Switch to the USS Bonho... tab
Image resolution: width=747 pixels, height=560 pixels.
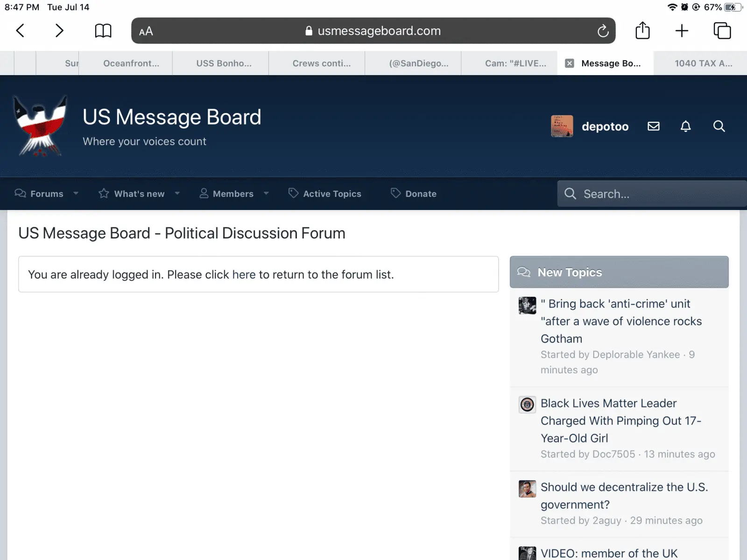(221, 63)
